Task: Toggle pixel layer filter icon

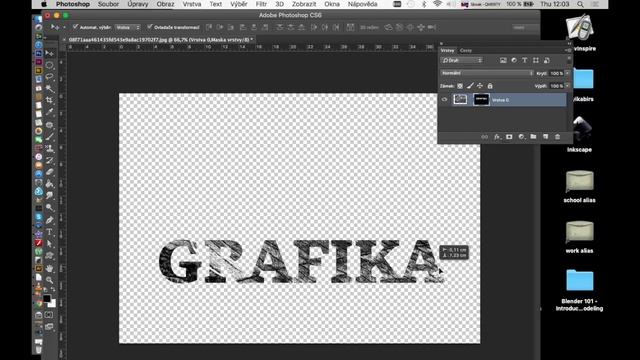Action: coord(503,60)
